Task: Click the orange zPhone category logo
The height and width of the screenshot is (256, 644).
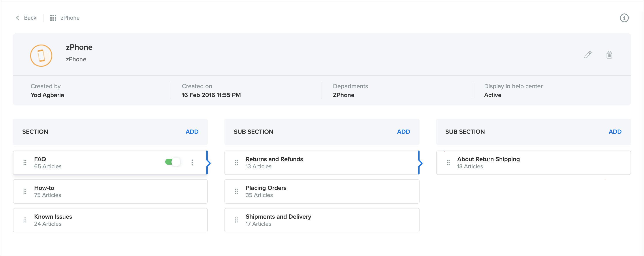Action: [x=41, y=56]
